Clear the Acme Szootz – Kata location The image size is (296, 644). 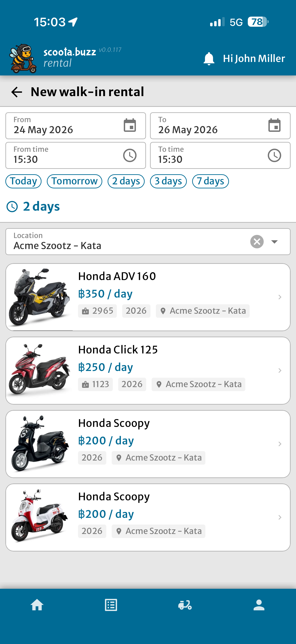coord(257,242)
